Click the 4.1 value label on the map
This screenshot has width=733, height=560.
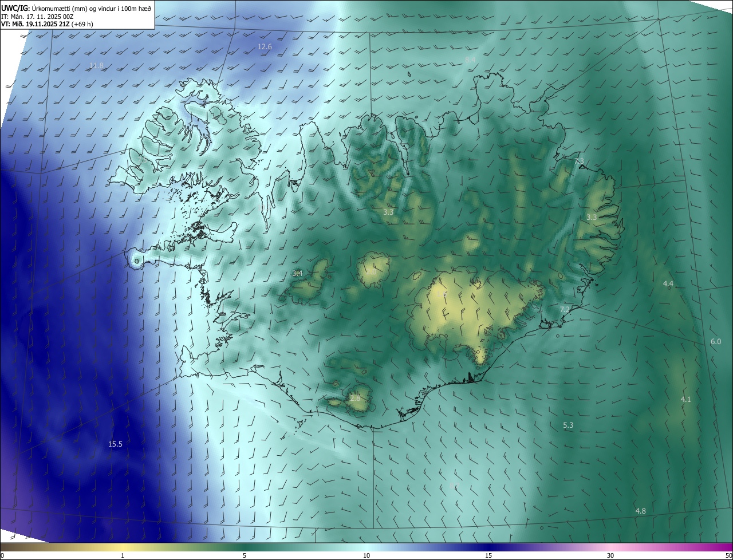685,399
